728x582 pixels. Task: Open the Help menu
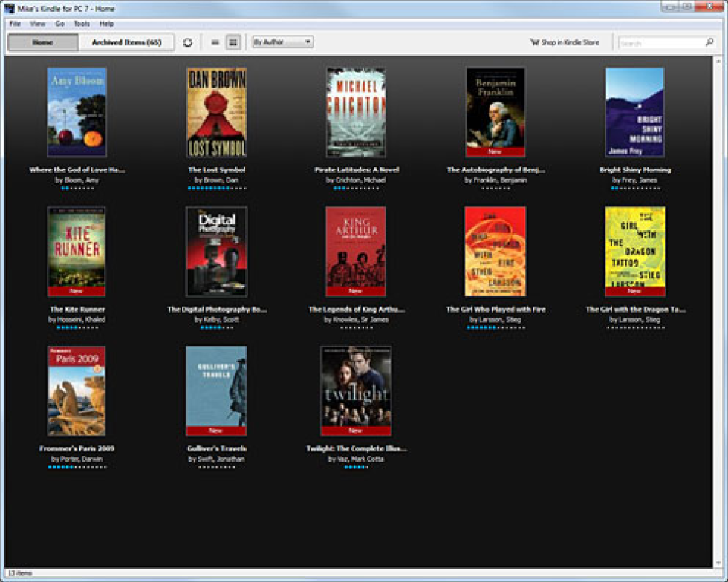pyautogui.click(x=107, y=24)
